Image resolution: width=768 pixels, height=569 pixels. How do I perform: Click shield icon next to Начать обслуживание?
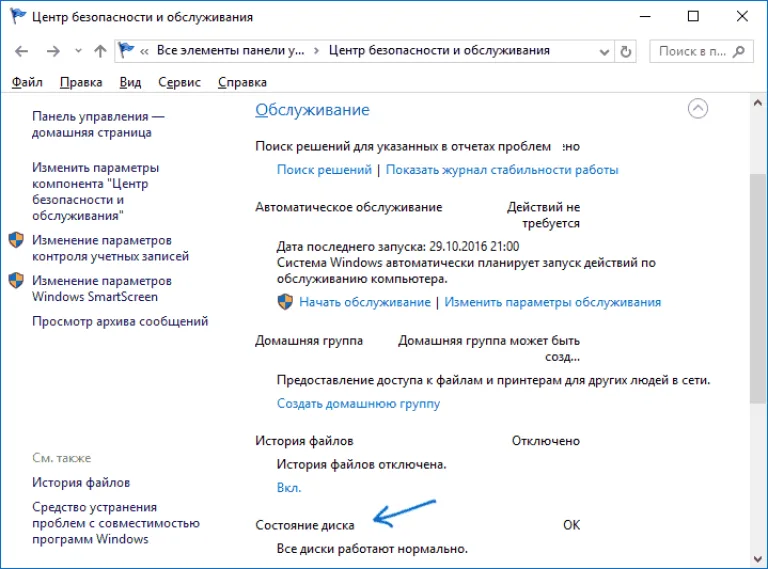click(x=285, y=302)
